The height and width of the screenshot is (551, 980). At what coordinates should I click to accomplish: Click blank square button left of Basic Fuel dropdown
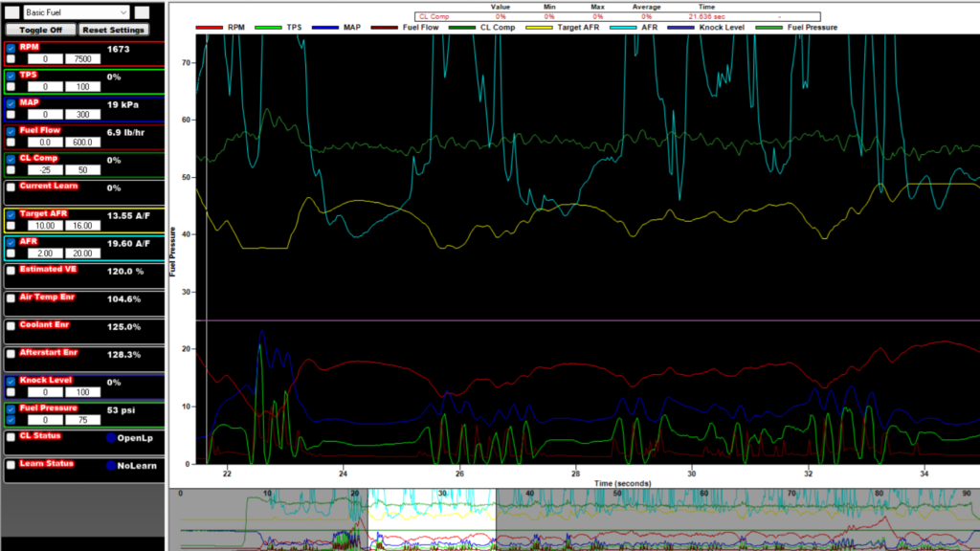coord(11,11)
